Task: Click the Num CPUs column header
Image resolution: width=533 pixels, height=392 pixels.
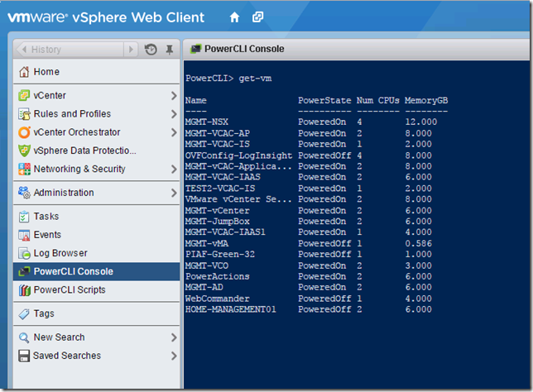Action: (378, 101)
